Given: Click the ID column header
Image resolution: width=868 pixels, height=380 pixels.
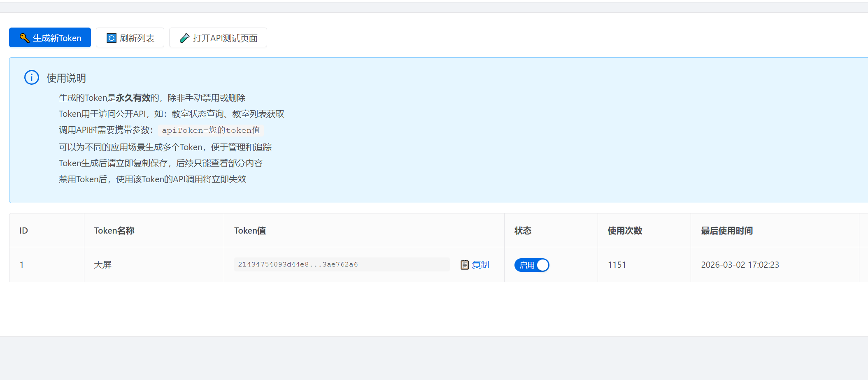Looking at the screenshot, I should coord(24,231).
